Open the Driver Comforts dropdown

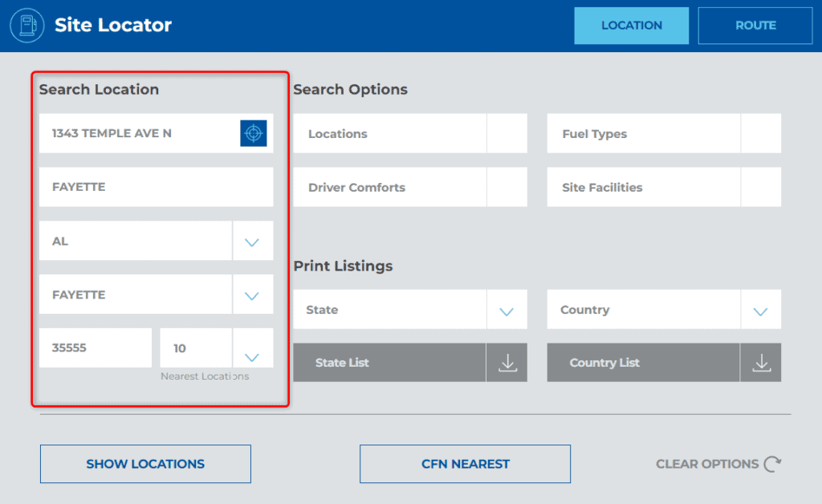pyautogui.click(x=410, y=187)
